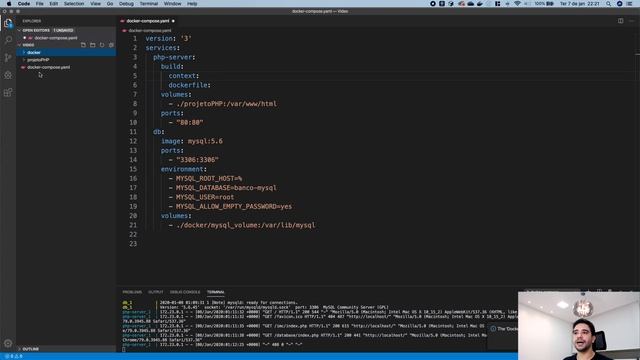Click 'php-server:' on line 3
The height and width of the screenshot is (360, 640).
tap(174, 57)
